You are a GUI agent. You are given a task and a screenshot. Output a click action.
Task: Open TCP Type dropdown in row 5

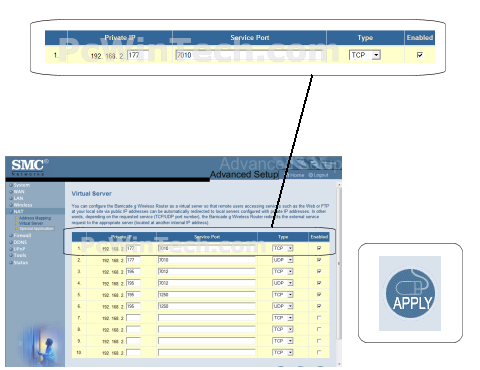283,295
